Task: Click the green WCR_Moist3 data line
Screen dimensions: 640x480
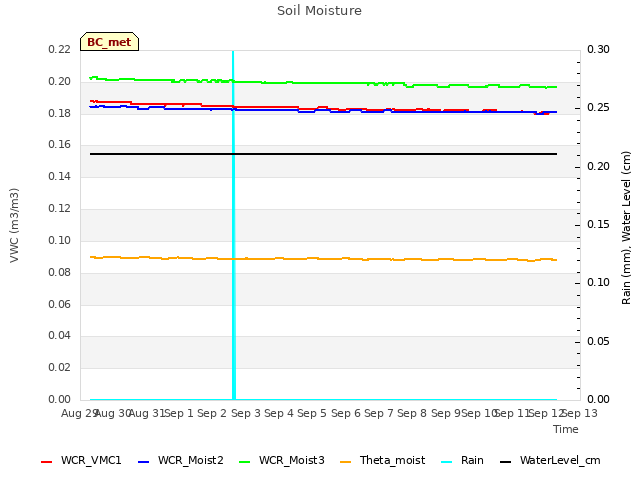Action: pyautogui.click(x=323, y=83)
